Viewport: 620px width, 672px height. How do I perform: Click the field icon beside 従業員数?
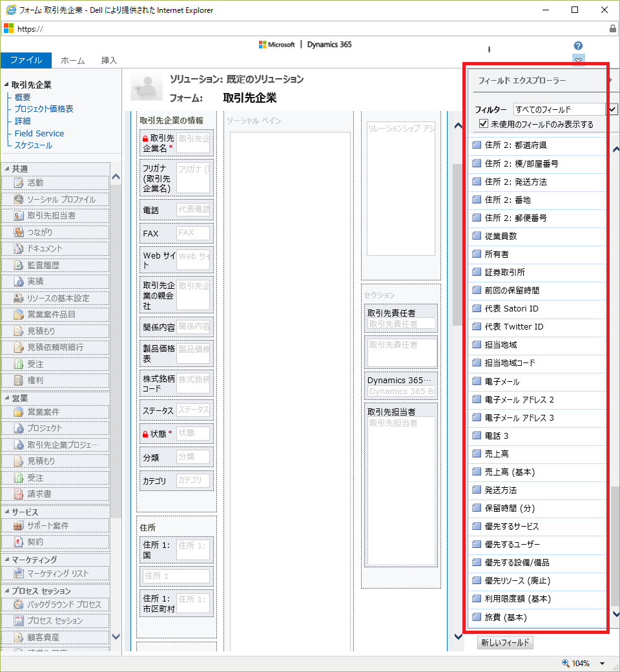pos(477,236)
